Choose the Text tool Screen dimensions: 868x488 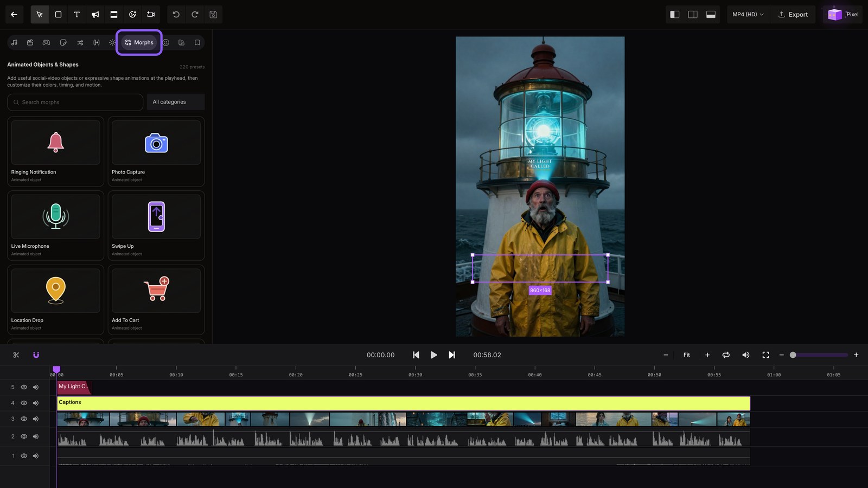[76, 15]
